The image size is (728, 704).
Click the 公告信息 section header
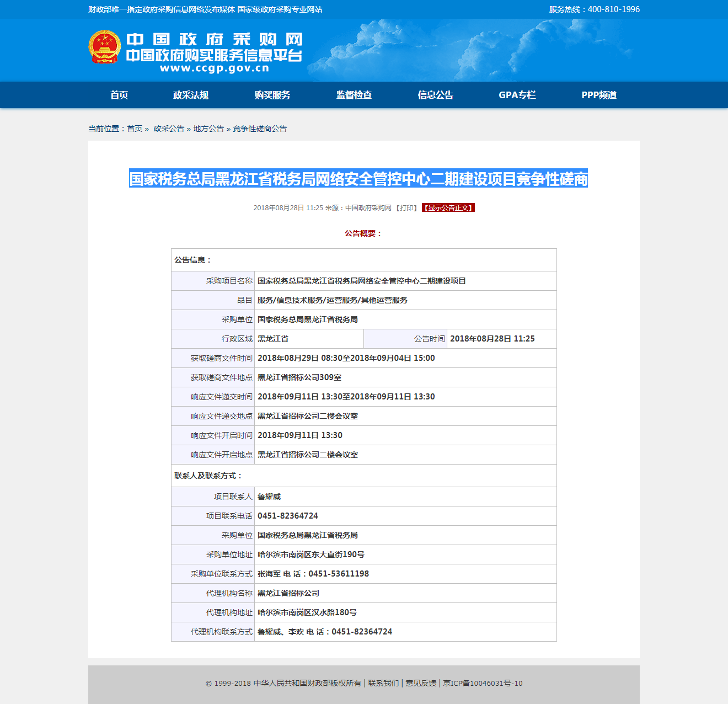click(x=193, y=260)
